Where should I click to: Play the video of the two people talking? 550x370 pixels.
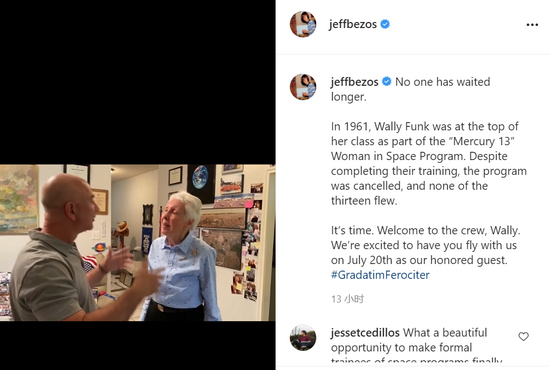tap(138, 243)
